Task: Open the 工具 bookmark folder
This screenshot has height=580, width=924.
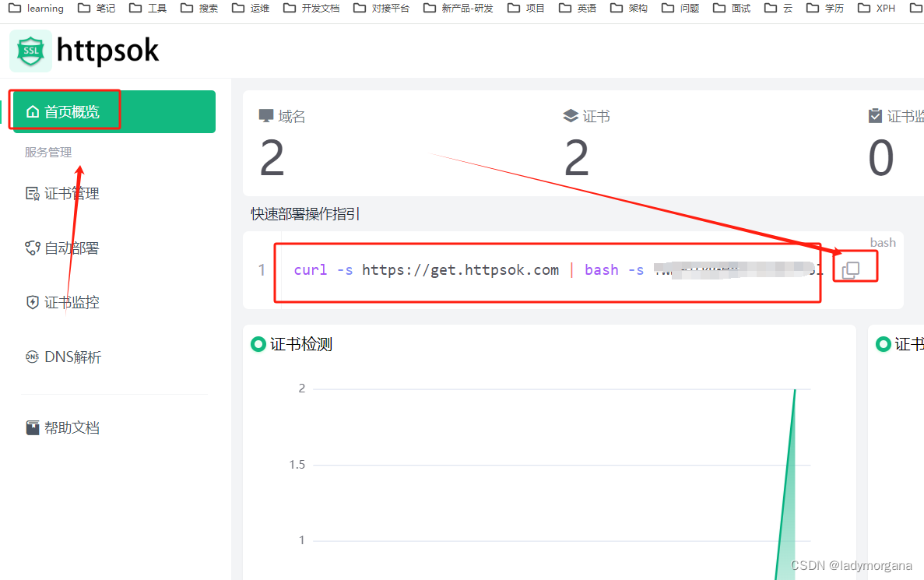Action: (148, 9)
